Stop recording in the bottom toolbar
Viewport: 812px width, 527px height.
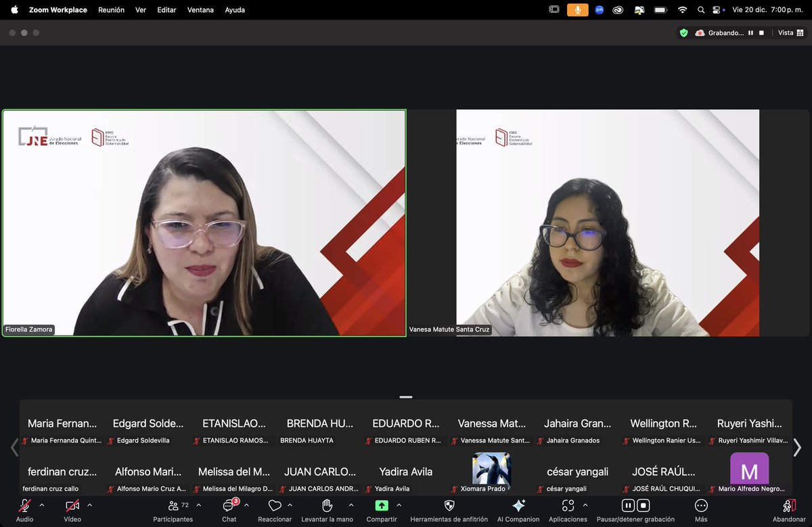coord(644,505)
